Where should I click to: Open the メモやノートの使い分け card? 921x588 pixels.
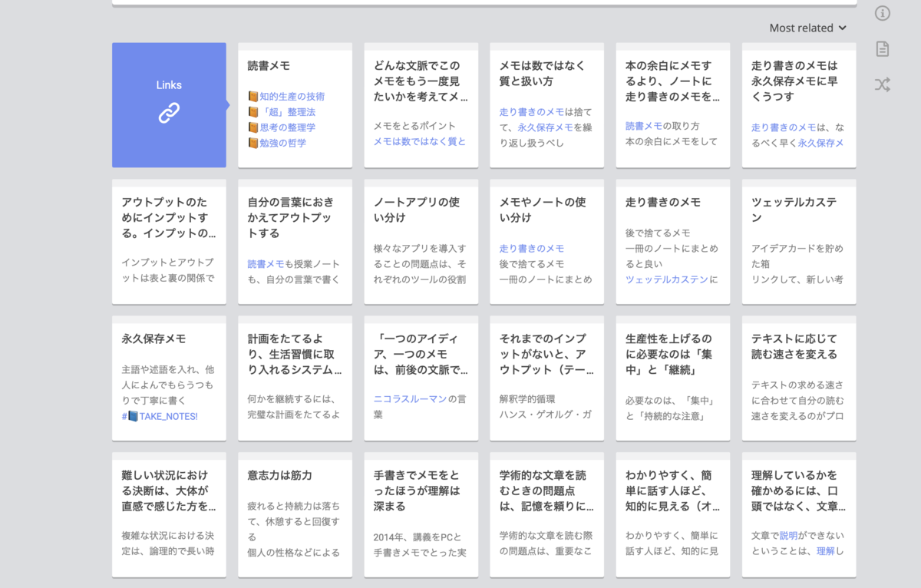[547, 242]
